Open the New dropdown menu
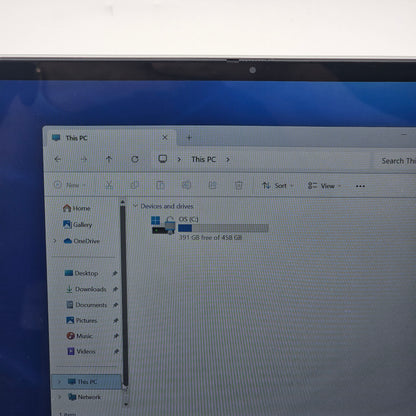 (70, 185)
